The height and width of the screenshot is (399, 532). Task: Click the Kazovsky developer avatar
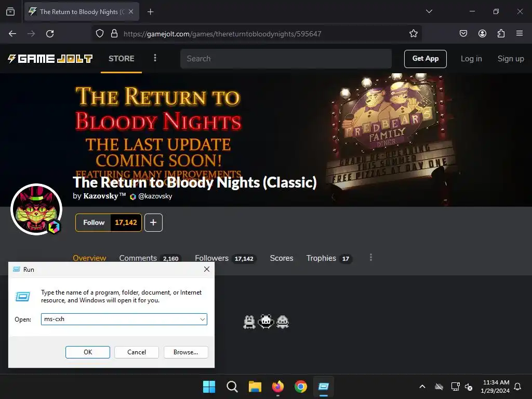(36, 209)
